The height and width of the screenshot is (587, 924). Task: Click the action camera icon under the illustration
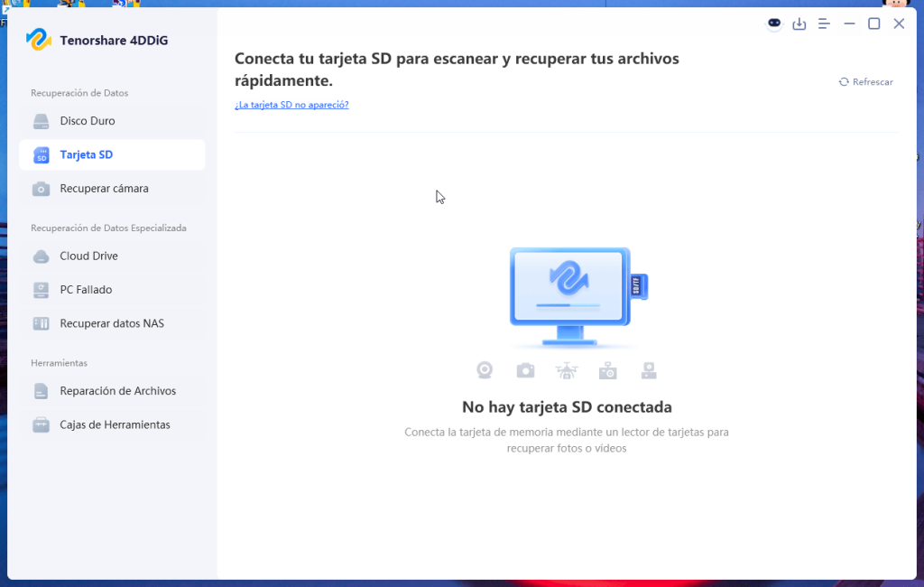(x=607, y=370)
